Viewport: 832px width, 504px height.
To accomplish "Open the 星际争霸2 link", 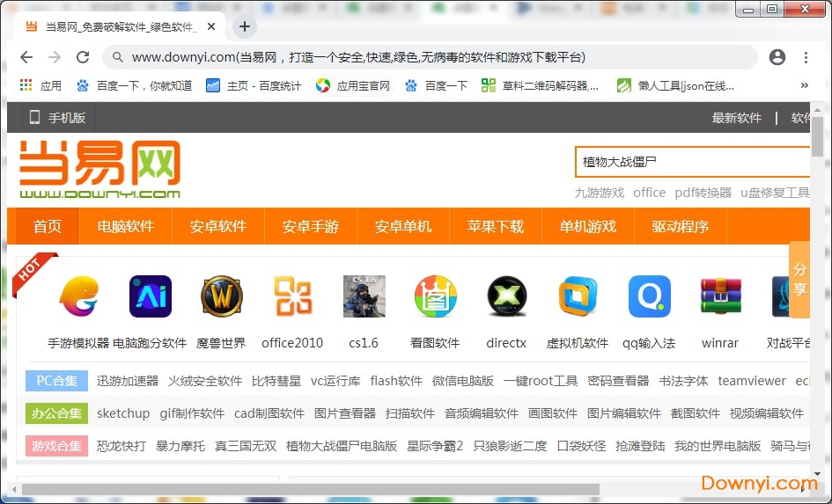I will tap(435, 446).
